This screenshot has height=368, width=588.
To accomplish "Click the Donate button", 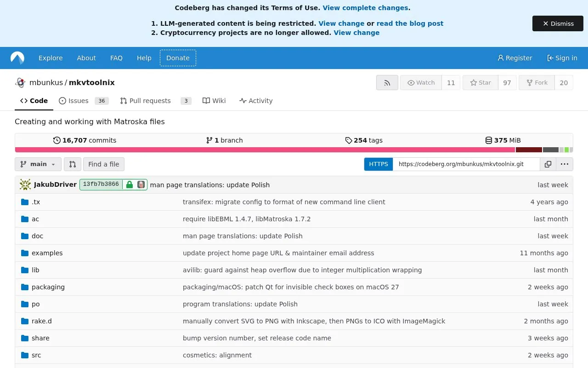I will (178, 58).
